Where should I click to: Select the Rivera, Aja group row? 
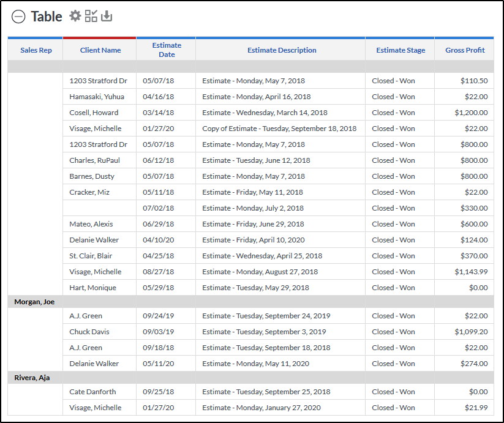click(x=250, y=378)
